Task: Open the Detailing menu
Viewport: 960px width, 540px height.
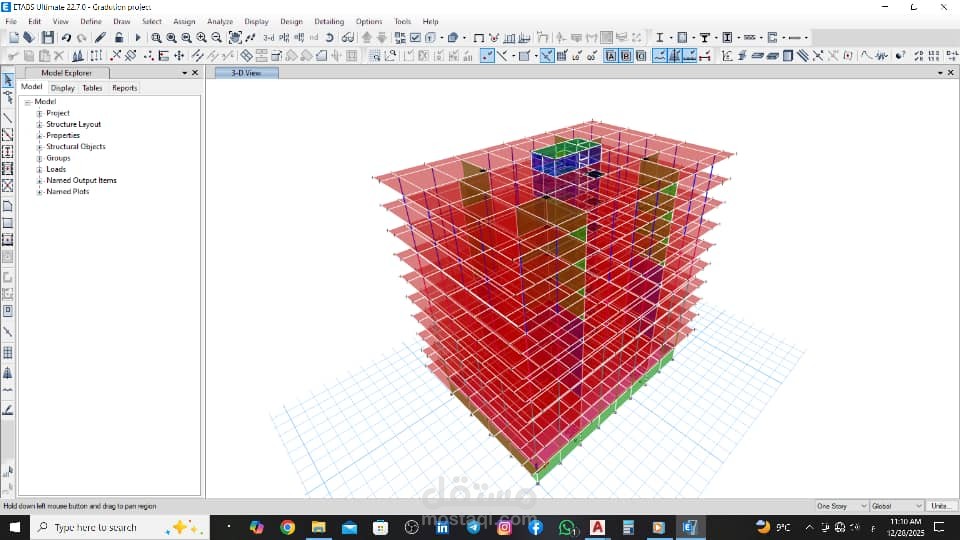Action: tap(329, 21)
